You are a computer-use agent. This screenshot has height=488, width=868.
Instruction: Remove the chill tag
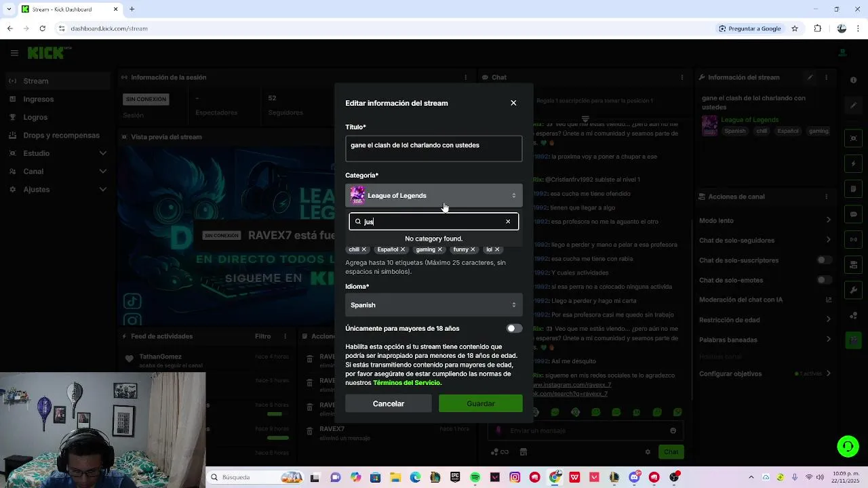[363, 249]
